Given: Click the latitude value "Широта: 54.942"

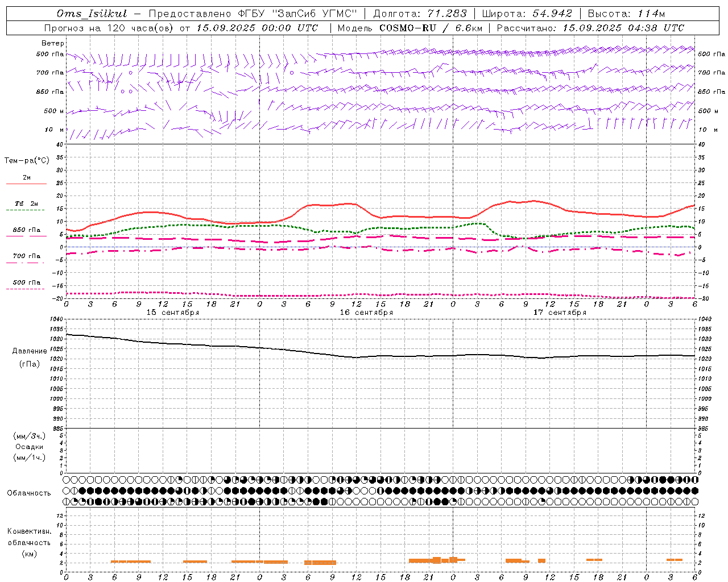Looking at the screenshot, I should pos(528,14).
